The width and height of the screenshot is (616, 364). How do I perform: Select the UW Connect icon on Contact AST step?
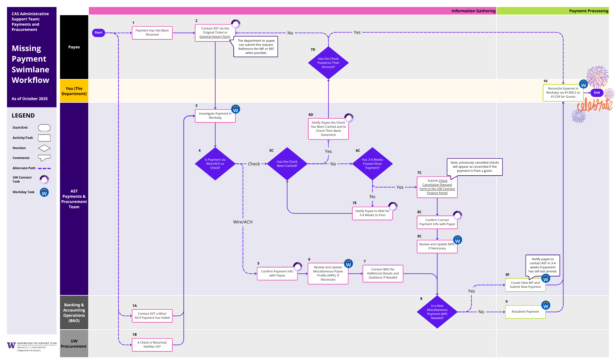click(236, 24)
